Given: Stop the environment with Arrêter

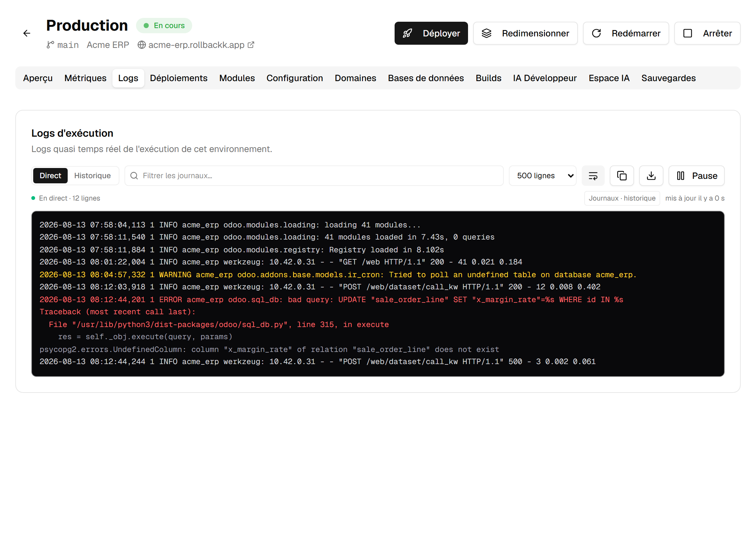Looking at the screenshot, I should [707, 33].
